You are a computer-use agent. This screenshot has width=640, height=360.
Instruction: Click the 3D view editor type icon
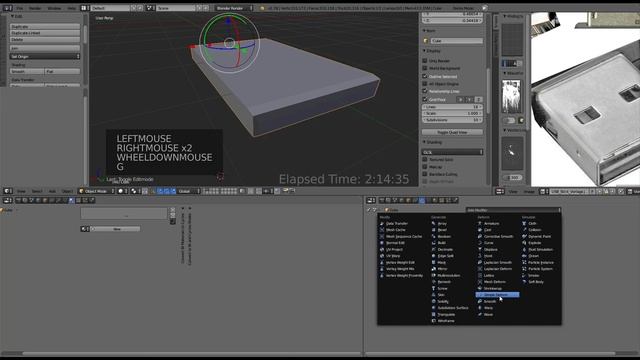7,191
